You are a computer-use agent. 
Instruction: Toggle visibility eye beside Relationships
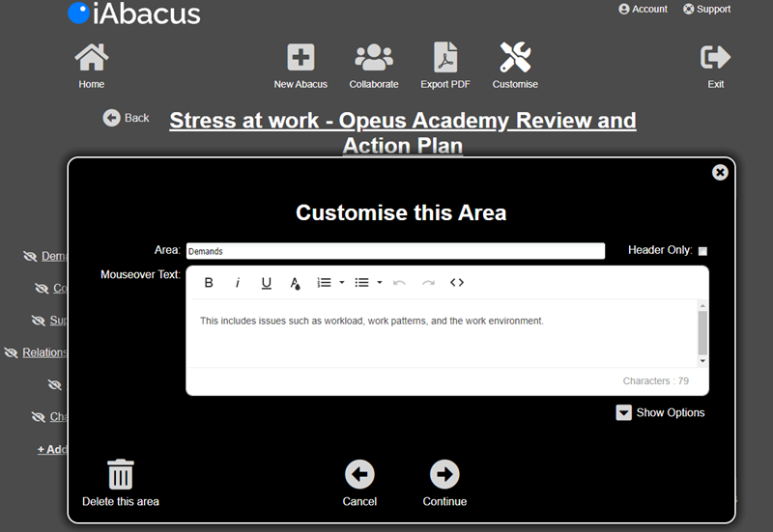[x=11, y=352]
